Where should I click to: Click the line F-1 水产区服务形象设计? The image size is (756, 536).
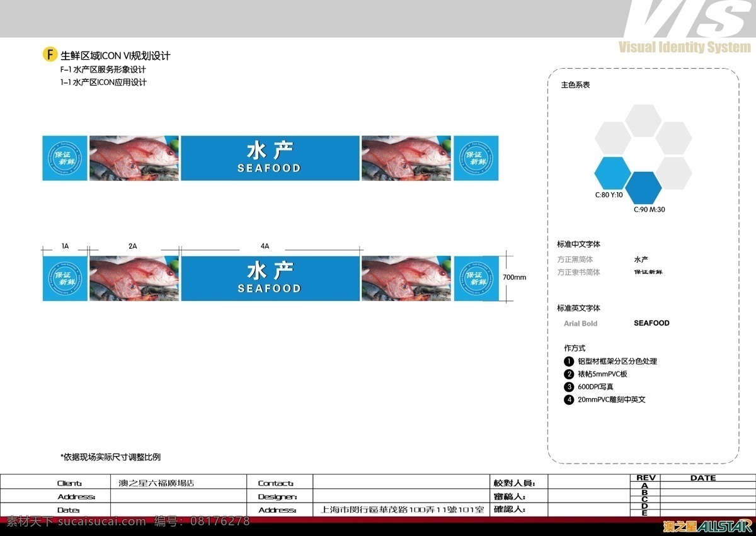coord(103,69)
